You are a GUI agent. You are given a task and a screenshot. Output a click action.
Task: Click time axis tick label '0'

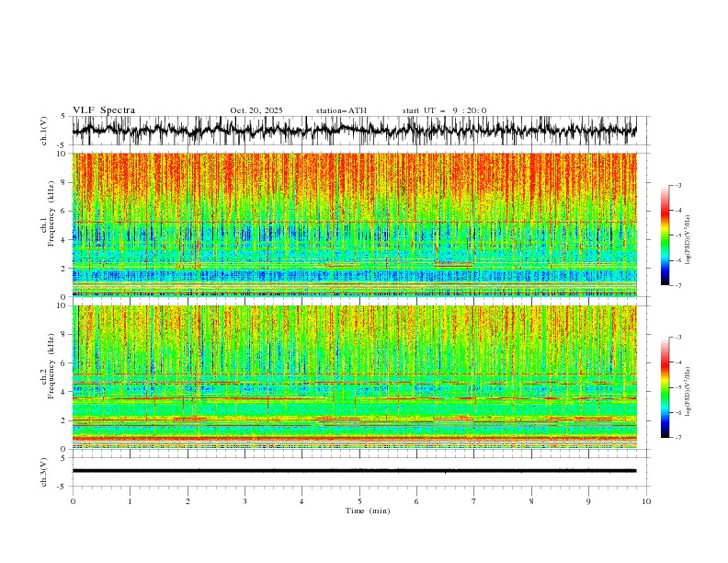(x=73, y=501)
